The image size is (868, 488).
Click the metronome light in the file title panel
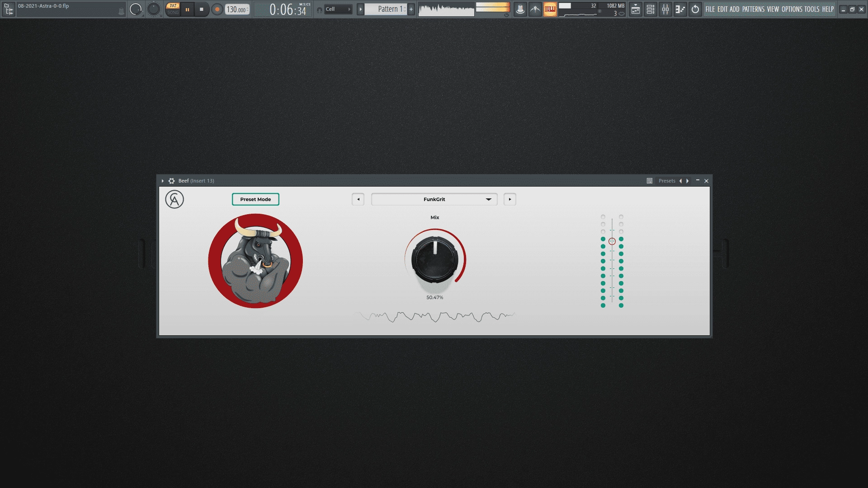tap(121, 12)
